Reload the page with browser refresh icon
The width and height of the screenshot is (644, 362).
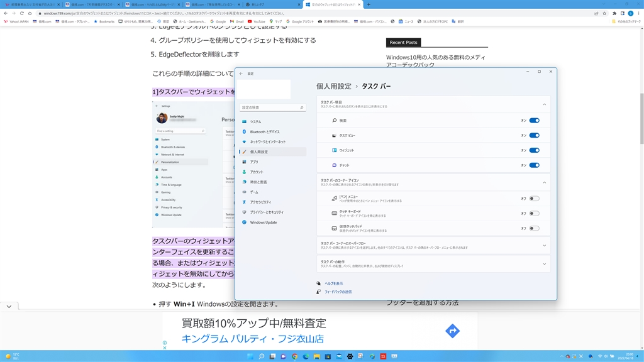(22, 13)
